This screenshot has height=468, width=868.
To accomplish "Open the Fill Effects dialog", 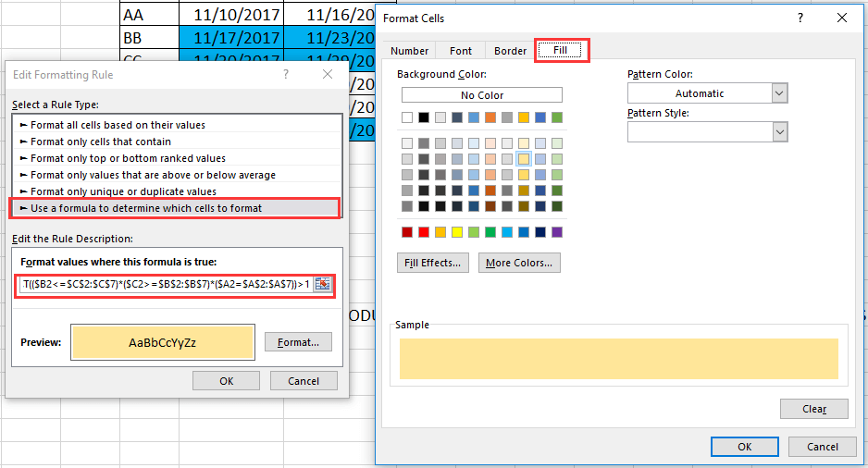I will click(x=433, y=263).
